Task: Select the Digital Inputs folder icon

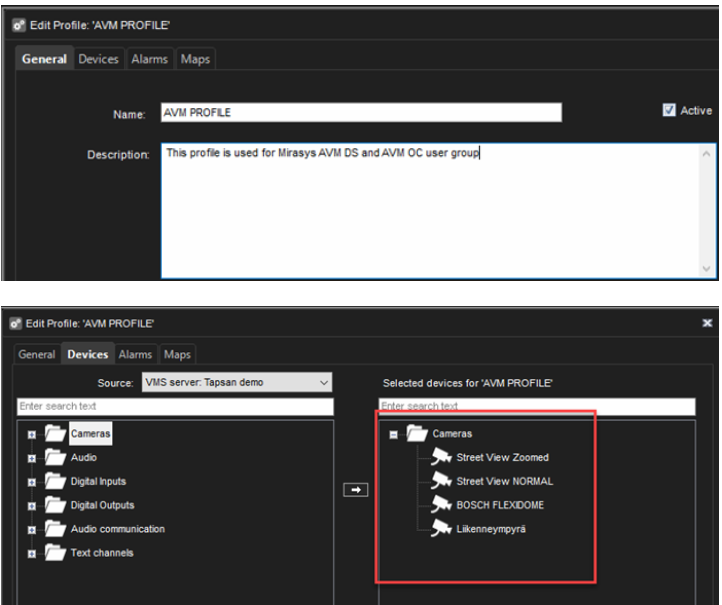Action: (x=56, y=482)
